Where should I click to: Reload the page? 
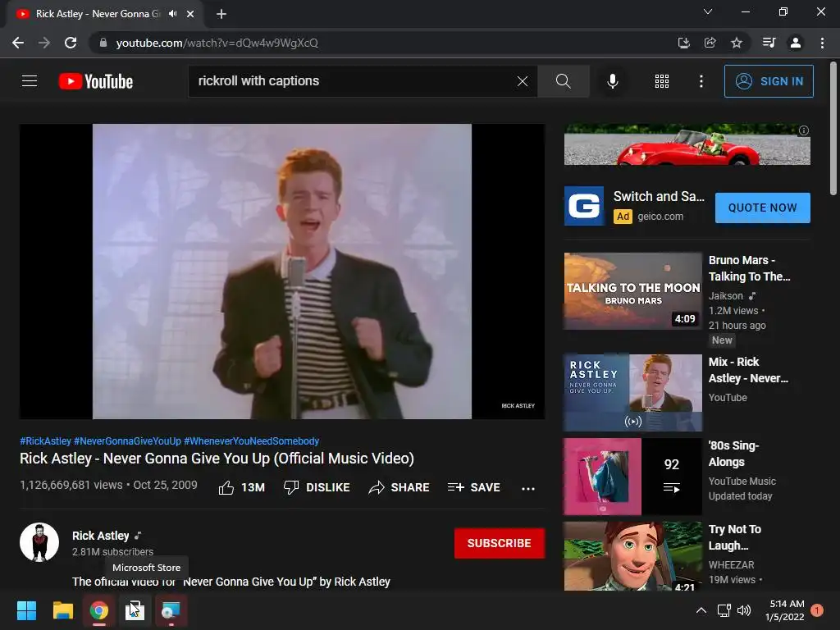pyautogui.click(x=71, y=43)
